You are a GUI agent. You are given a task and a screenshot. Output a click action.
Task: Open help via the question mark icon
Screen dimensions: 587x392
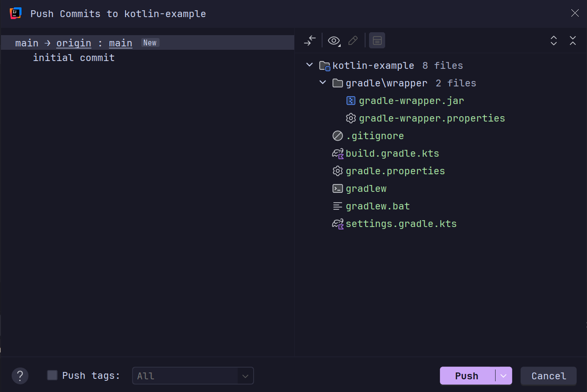[x=20, y=375]
